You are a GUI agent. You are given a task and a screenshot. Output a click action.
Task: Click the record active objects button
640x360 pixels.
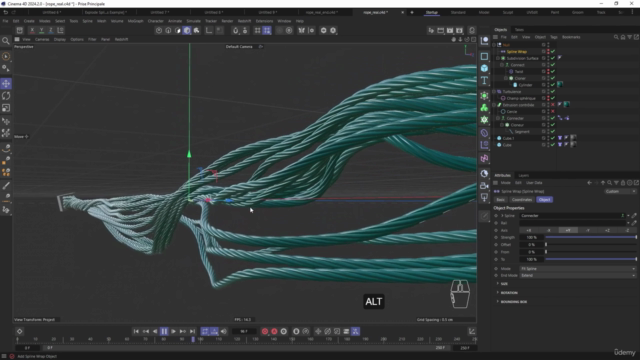click(265, 331)
